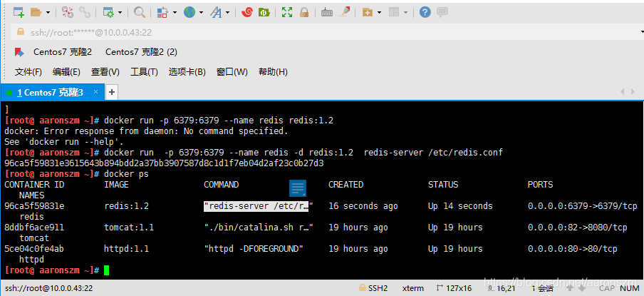The width and height of the screenshot is (644, 296).
Task: Expand the color scheme dropdown arrow
Action: [x=175, y=13]
